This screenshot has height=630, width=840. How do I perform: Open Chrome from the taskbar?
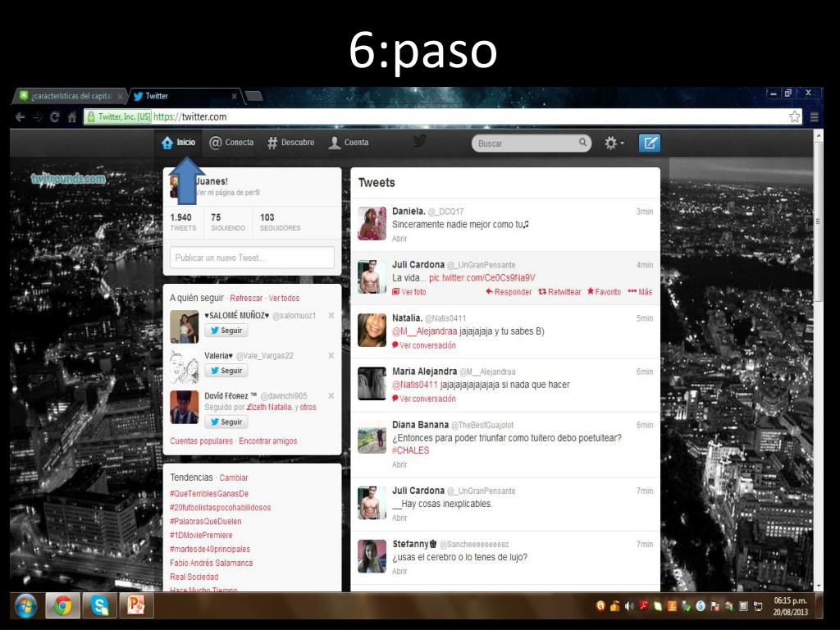click(x=62, y=606)
